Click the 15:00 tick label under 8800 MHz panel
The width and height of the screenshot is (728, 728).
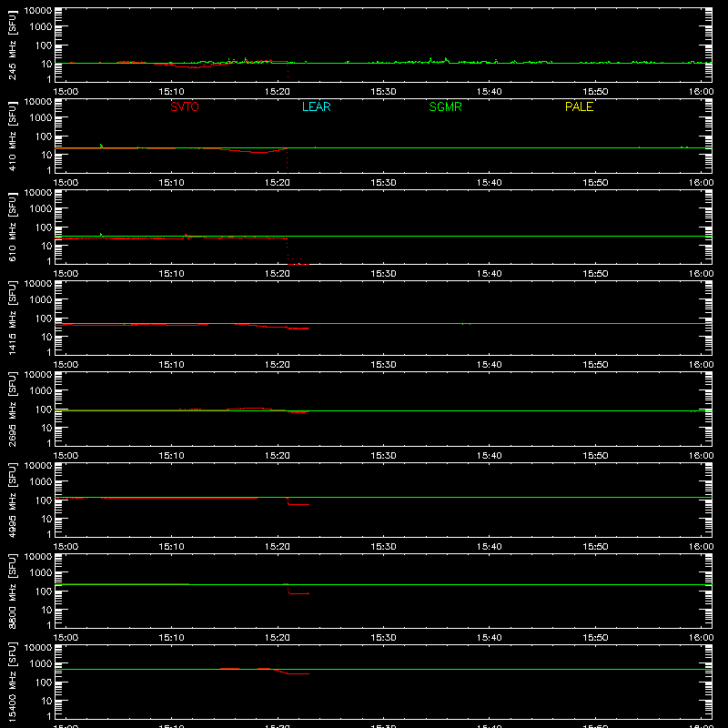tap(66, 638)
